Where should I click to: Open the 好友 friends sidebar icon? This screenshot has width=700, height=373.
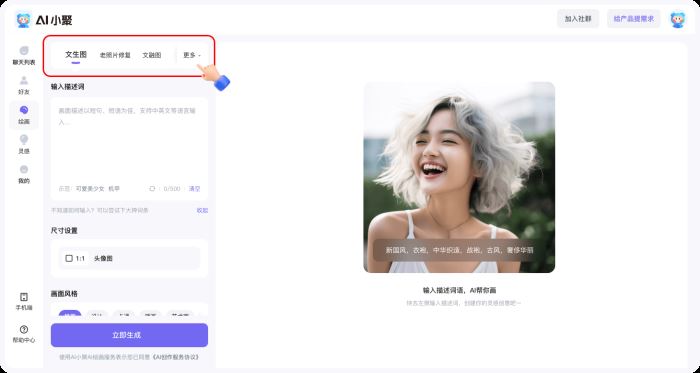[x=24, y=85]
